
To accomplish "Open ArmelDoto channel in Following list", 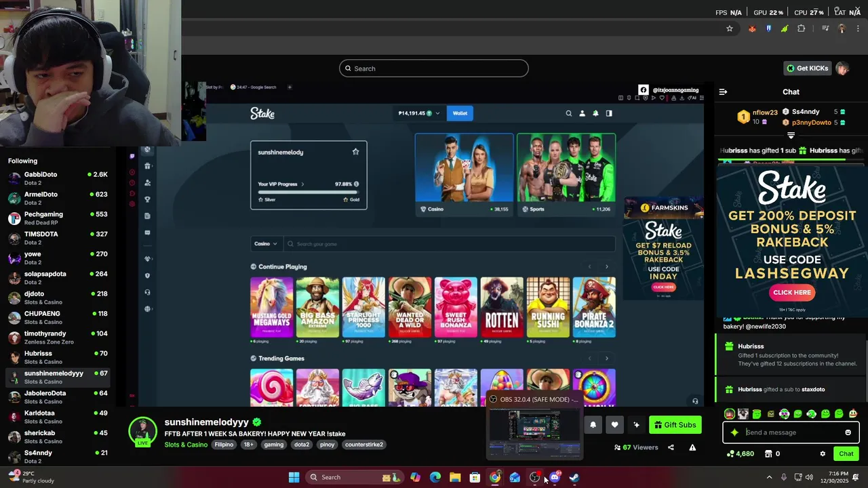I will click(58, 198).
